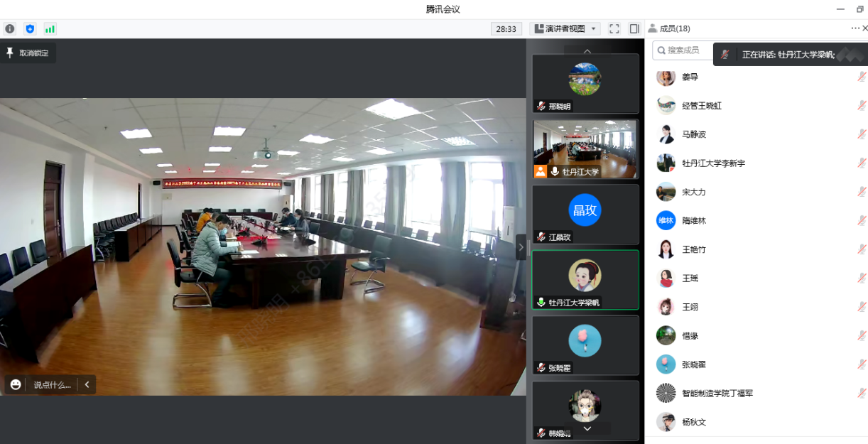Viewport: 868px width, 444px height.
Task: Click 说点什么... to open chat input
Action: [53, 385]
